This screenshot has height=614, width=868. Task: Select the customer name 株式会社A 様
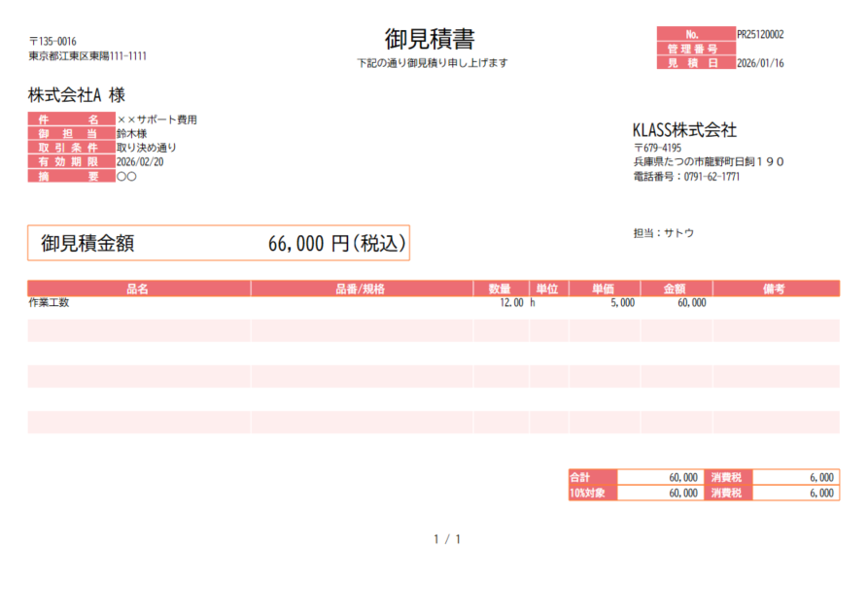point(77,95)
